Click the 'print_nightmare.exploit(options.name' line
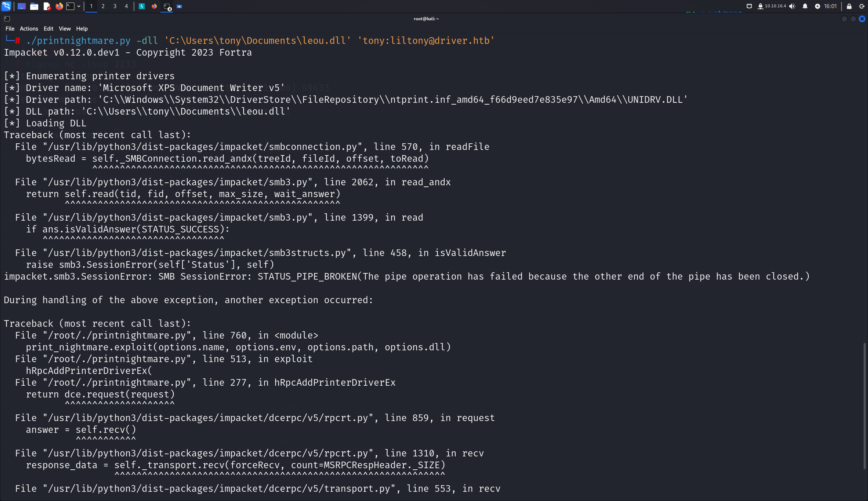Screen dimensions: 868x501 [238, 347]
